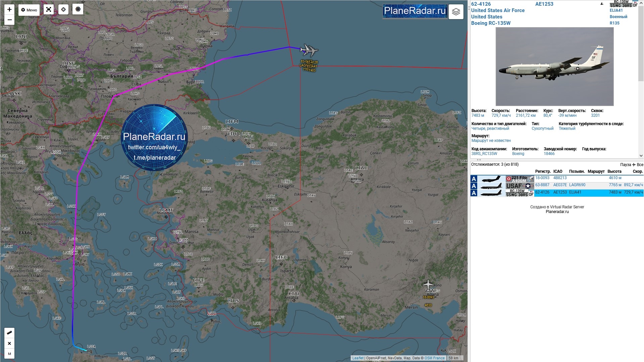
Task: Click the plane icon between Пауза and Все
Action: point(634,165)
